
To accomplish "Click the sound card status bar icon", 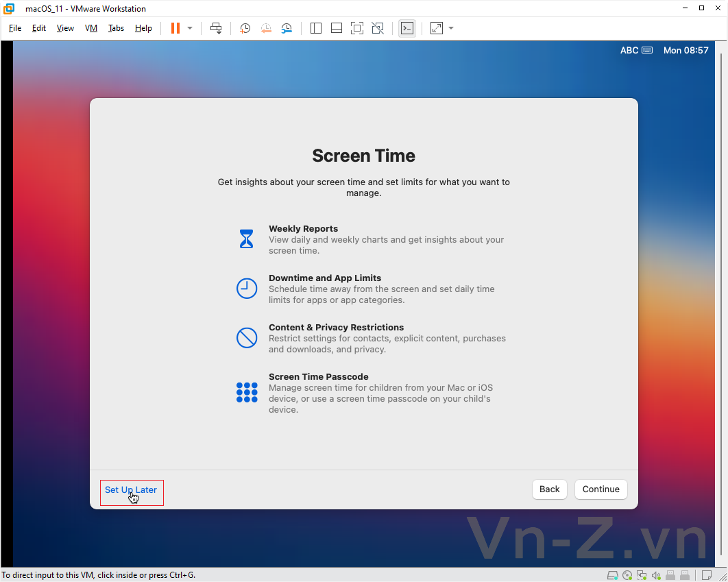I will click(x=655, y=576).
